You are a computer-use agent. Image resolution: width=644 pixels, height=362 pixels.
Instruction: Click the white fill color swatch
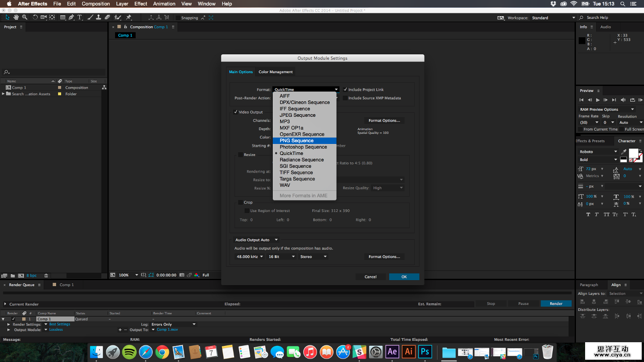(x=633, y=153)
